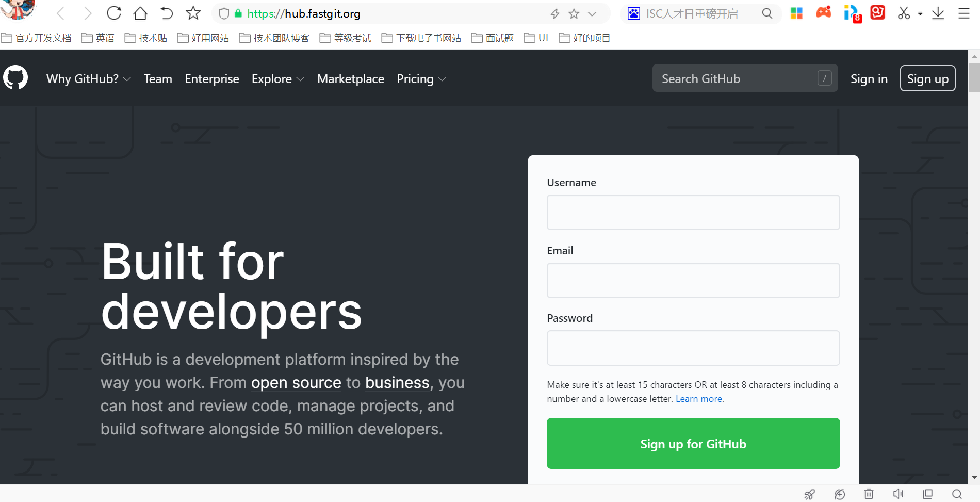This screenshot has height=502, width=980.
Task: Open the 好的项目 bookmark folder
Action: point(585,38)
